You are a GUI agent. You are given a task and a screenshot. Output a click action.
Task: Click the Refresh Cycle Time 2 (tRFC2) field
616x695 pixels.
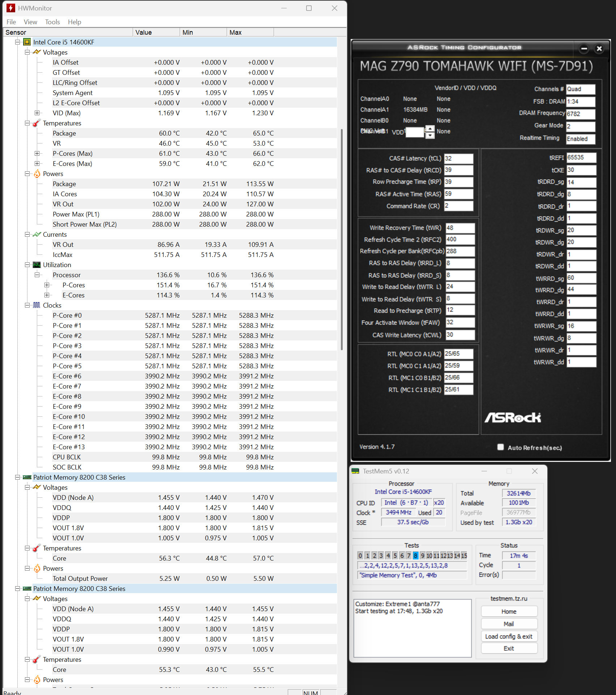[x=460, y=239]
